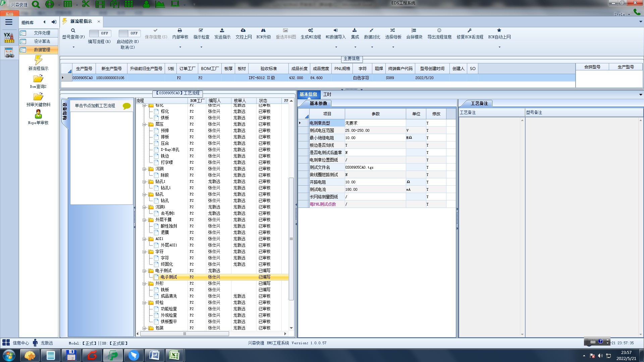Click 单击节点加载工艺流程 button
The image size is (644, 362).
95,106
